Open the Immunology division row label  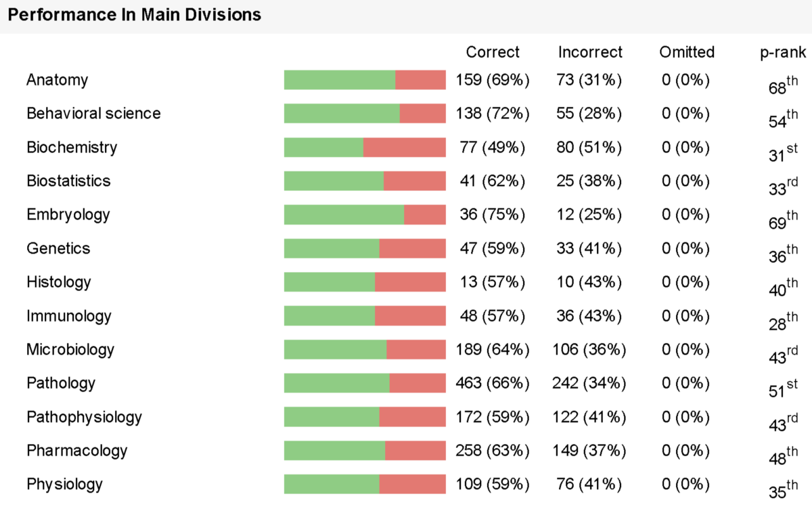coord(69,316)
